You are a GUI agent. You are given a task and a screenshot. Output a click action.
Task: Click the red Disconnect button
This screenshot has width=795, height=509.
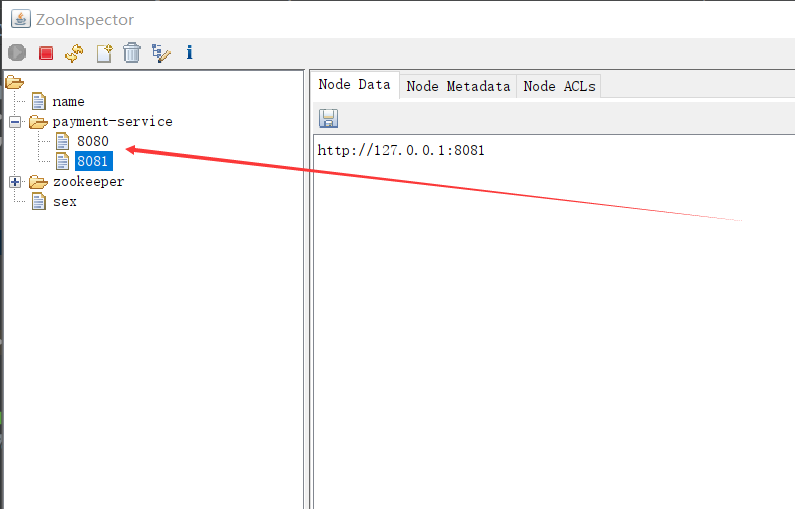click(x=46, y=53)
